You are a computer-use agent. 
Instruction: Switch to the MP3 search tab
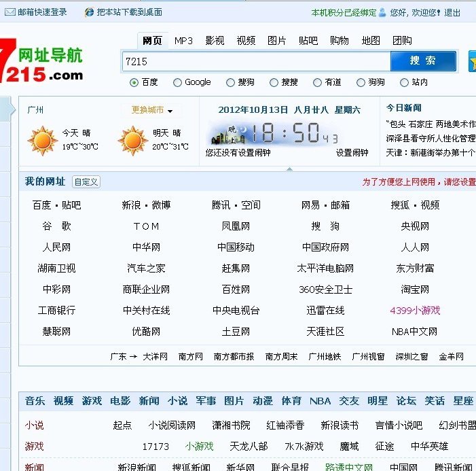pyautogui.click(x=183, y=41)
